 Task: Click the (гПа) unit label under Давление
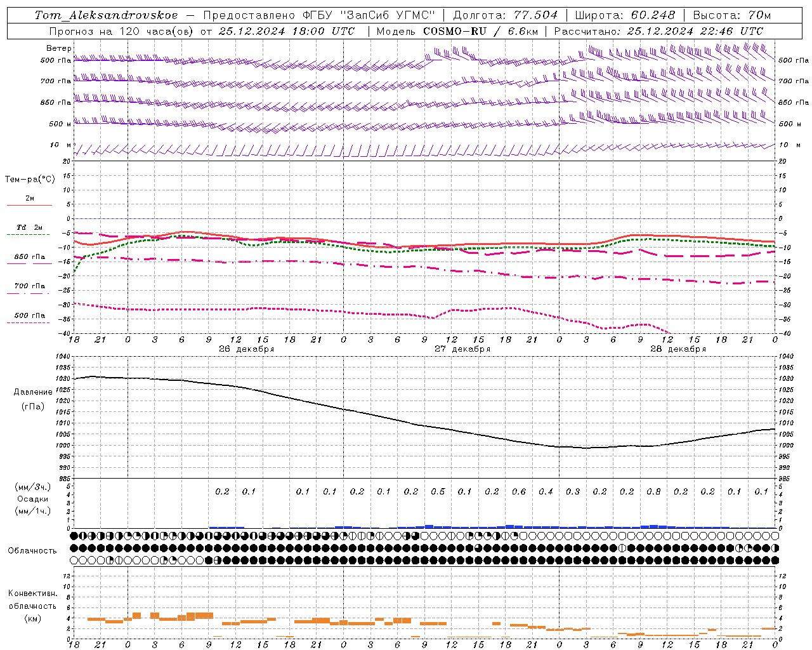33,406
